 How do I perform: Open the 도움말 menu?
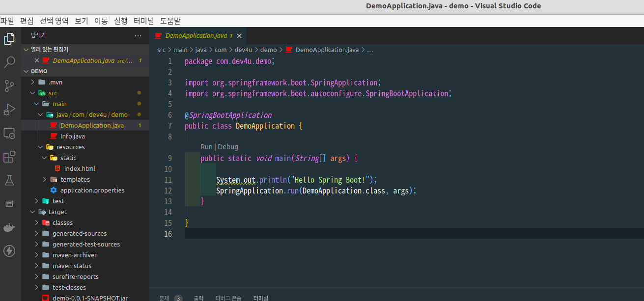point(170,21)
